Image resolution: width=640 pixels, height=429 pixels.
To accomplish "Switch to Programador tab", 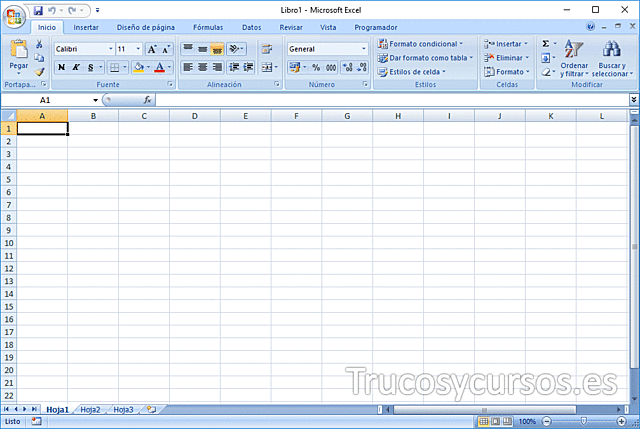I will 376,27.
